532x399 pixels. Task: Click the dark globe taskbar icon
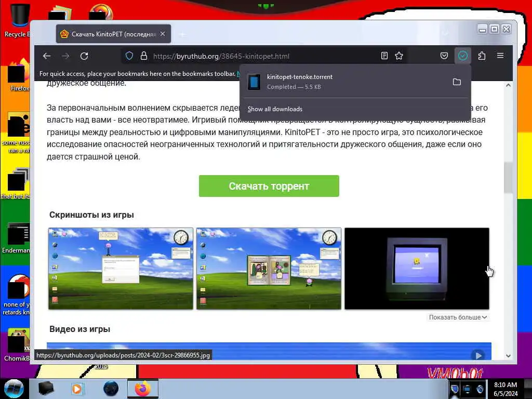tap(111, 389)
